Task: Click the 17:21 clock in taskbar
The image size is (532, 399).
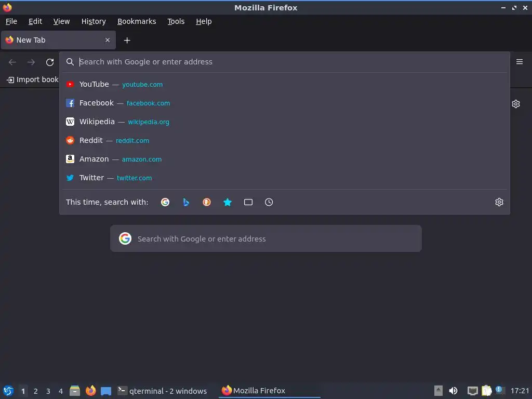Action: click(x=520, y=391)
